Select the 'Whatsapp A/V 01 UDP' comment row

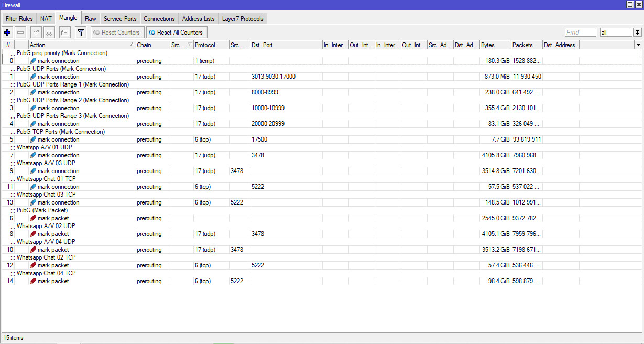click(x=322, y=147)
